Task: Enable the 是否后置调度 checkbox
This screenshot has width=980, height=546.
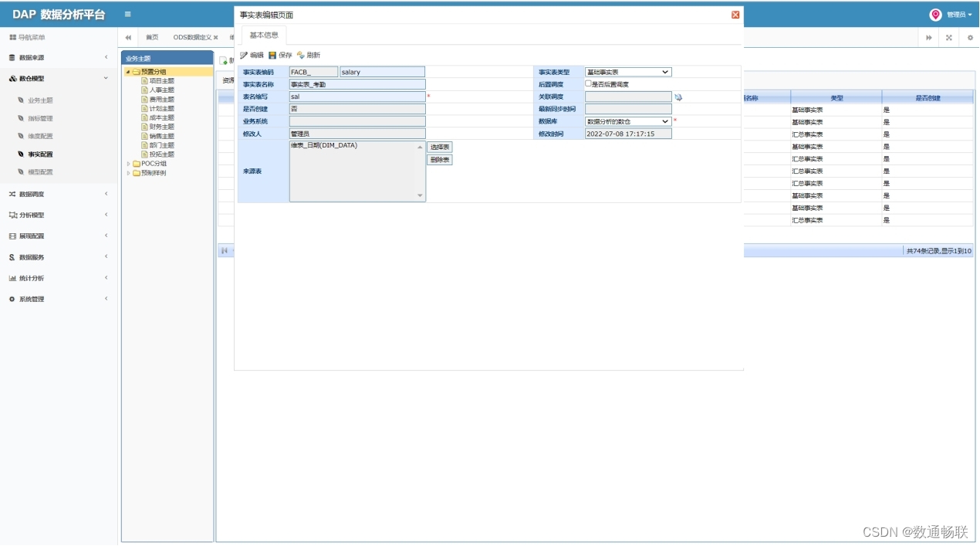Action: tap(588, 83)
